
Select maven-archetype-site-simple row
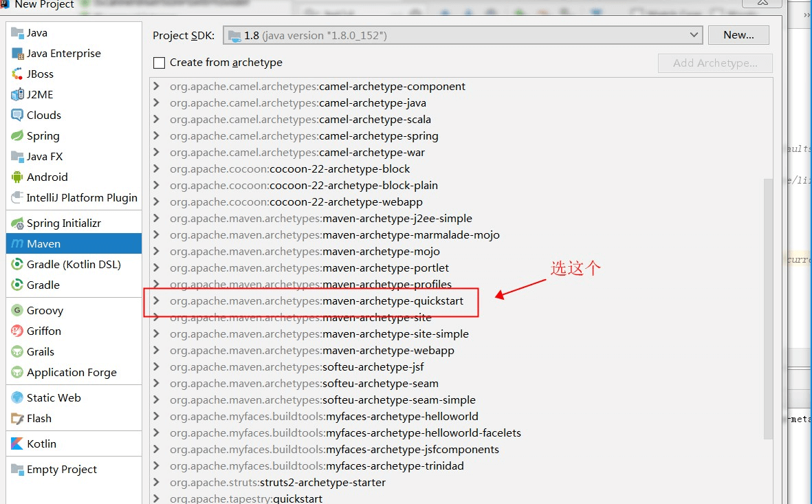(458, 334)
